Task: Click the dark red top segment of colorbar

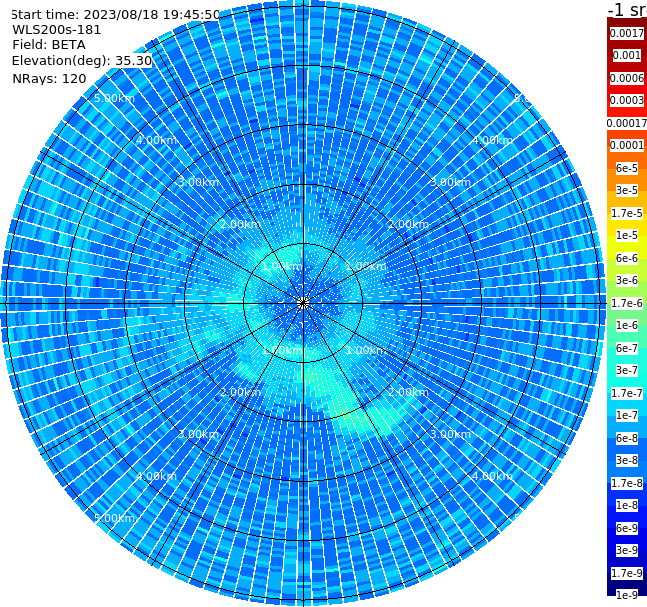Action: point(627,22)
